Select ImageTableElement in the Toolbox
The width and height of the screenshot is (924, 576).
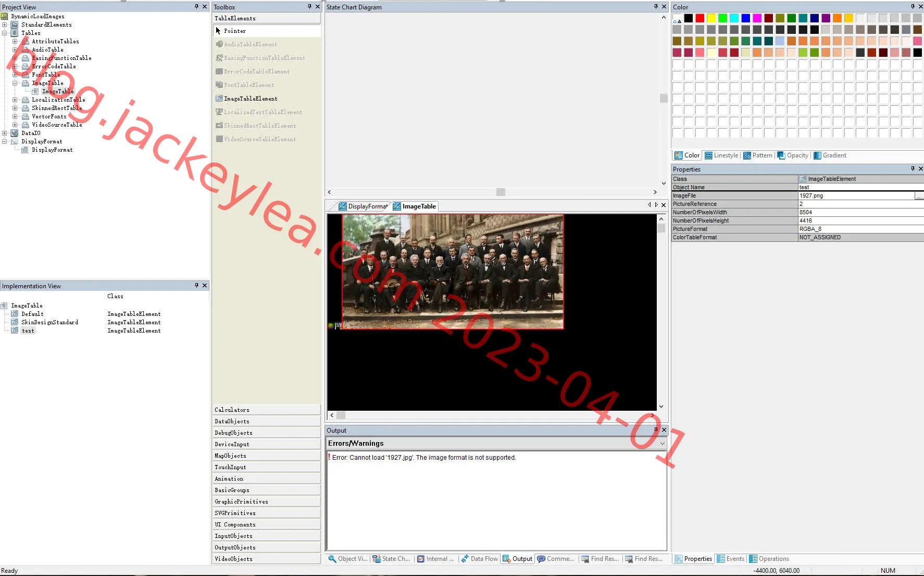(x=246, y=99)
